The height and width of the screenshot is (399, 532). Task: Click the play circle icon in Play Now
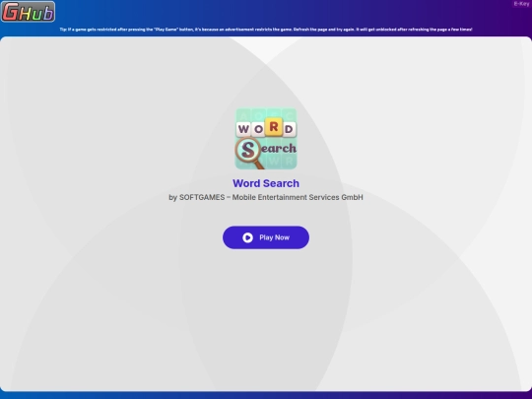click(247, 237)
